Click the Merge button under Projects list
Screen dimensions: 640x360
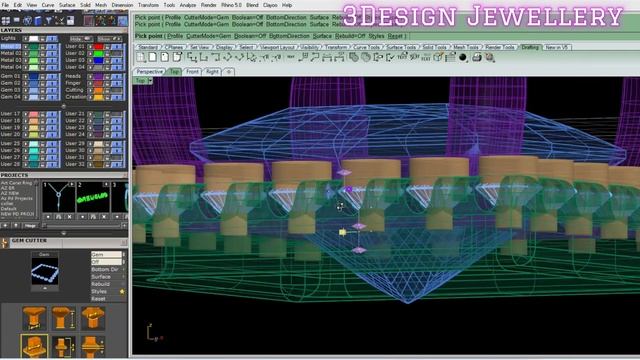coord(31,225)
